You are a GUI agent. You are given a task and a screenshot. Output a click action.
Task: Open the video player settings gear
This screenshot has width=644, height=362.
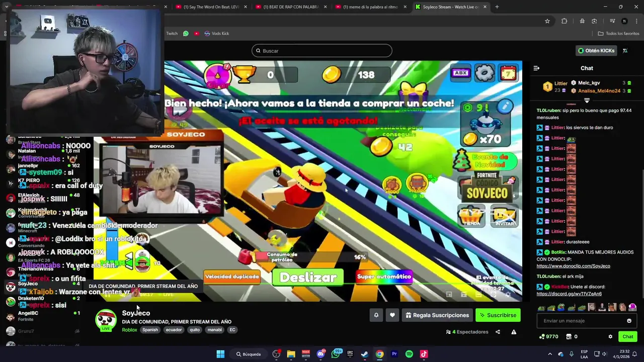(508, 294)
